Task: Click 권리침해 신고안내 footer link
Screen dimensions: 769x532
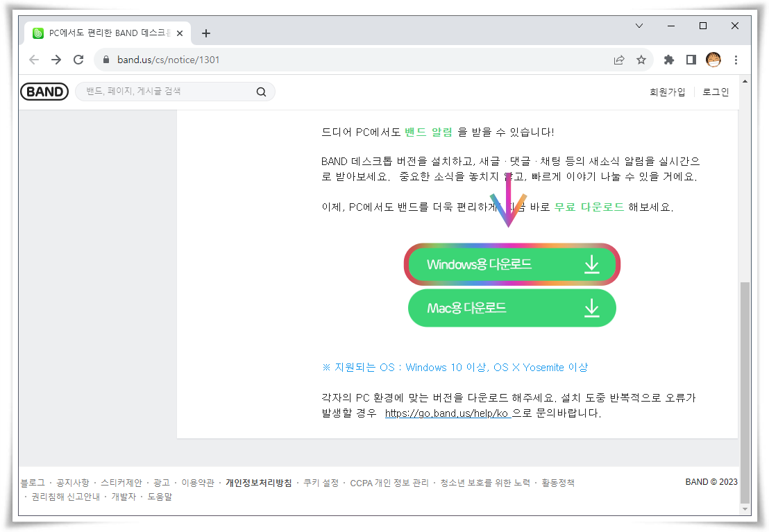Action: (x=66, y=497)
